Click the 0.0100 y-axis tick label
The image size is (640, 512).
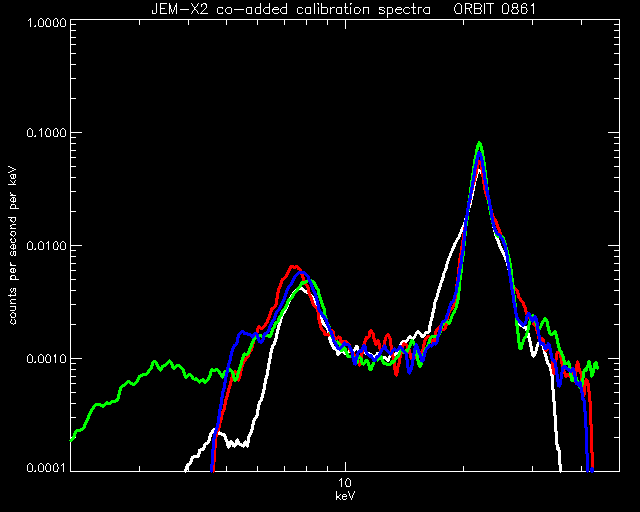pyautogui.click(x=46, y=246)
